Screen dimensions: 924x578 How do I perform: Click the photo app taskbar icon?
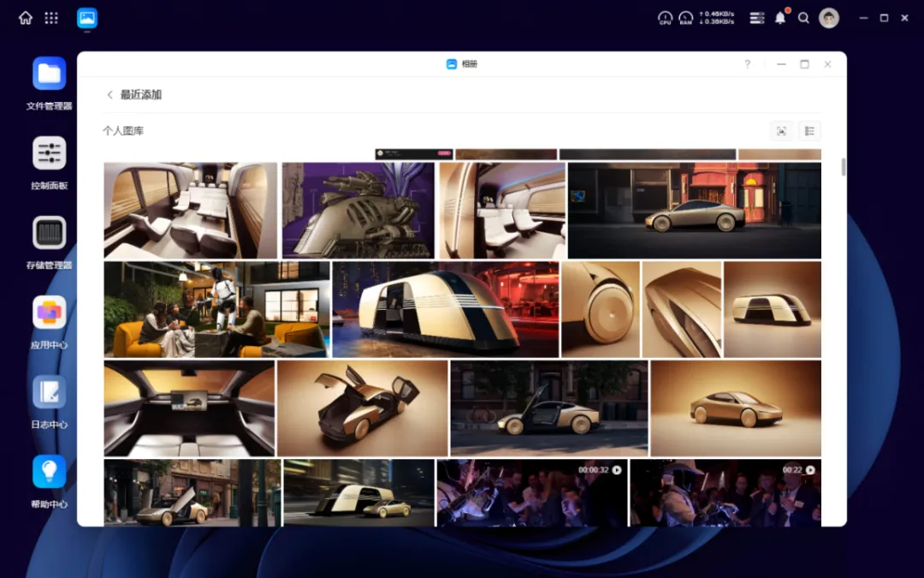pos(87,18)
